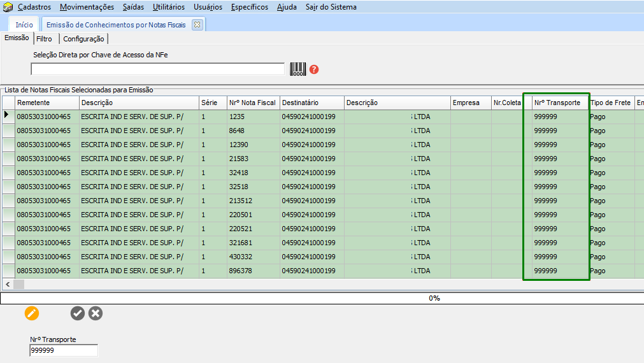
Task: Click the Nr.Coleta column header
Action: 508,103
